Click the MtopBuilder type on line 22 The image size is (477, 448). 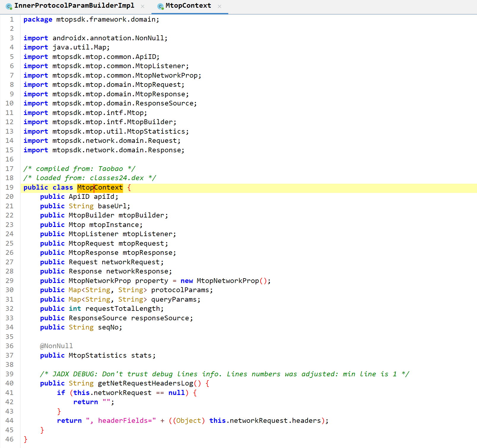[x=91, y=215]
